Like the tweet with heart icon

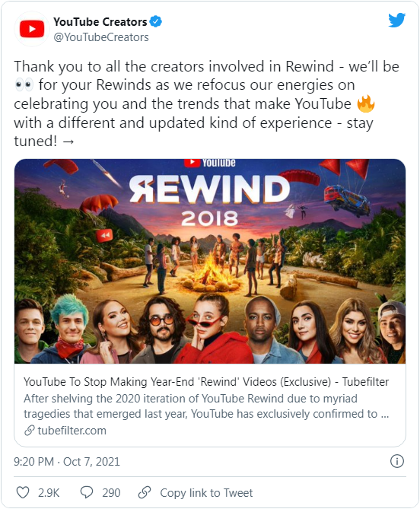(x=23, y=492)
